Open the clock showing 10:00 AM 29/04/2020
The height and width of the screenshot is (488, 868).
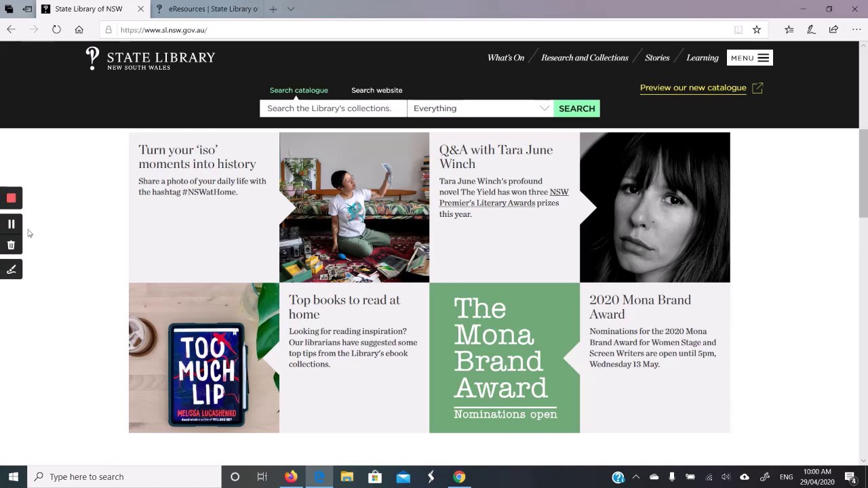[x=817, y=476]
